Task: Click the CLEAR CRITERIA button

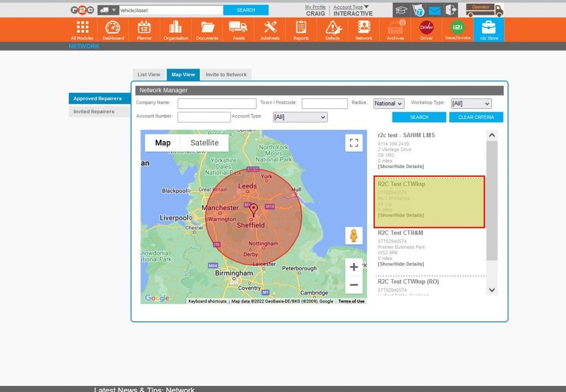Action: pyautogui.click(x=475, y=117)
